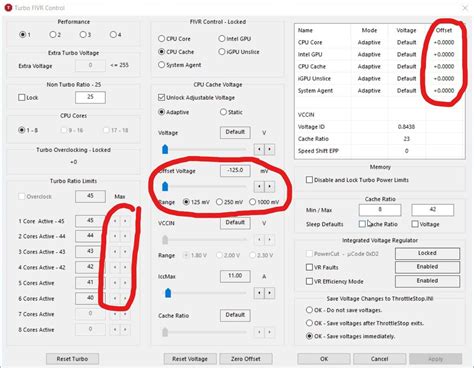Click the Reset Voltage button
The height and width of the screenshot is (368, 474).
click(x=190, y=359)
